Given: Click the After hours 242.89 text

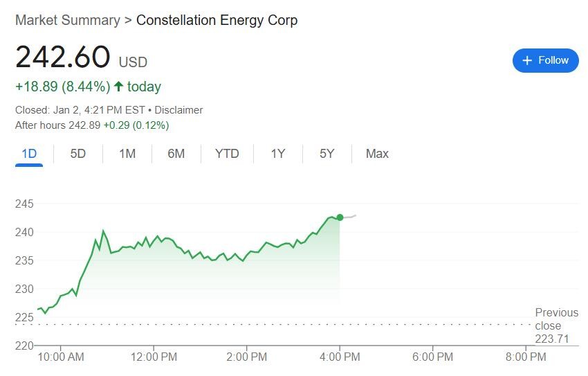Looking at the screenshot, I should pos(58,125).
